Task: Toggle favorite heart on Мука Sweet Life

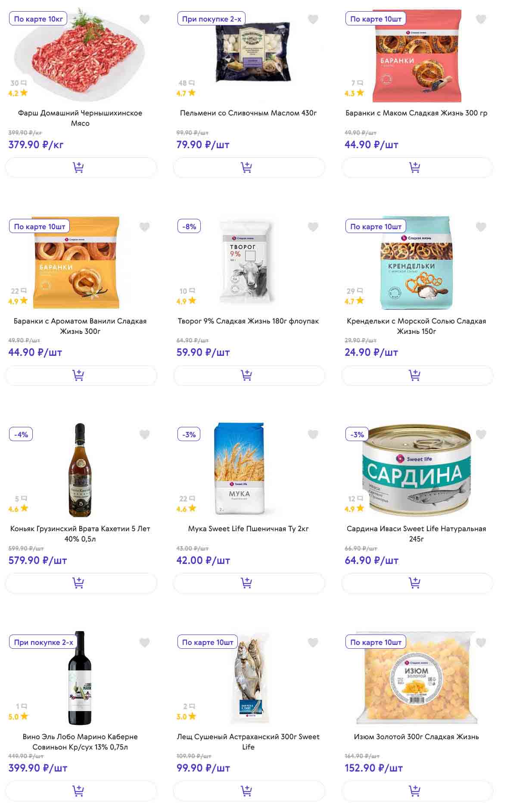Action: point(313,435)
